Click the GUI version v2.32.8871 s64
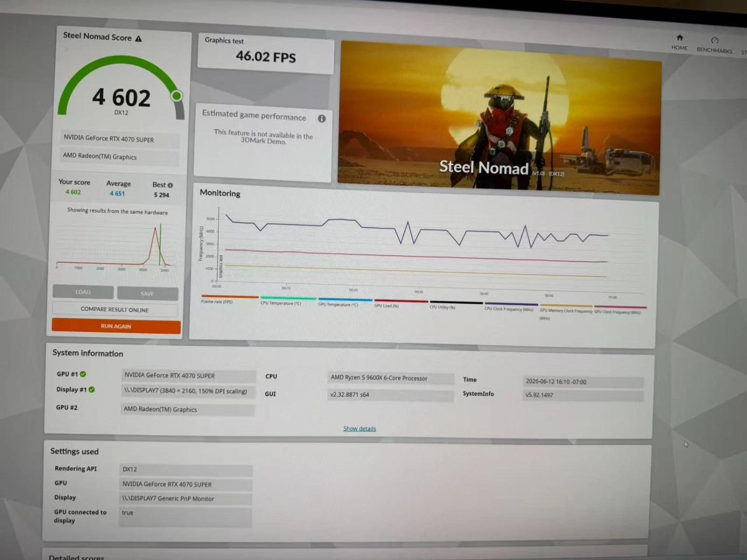This screenshot has height=560, width=747. click(x=390, y=395)
